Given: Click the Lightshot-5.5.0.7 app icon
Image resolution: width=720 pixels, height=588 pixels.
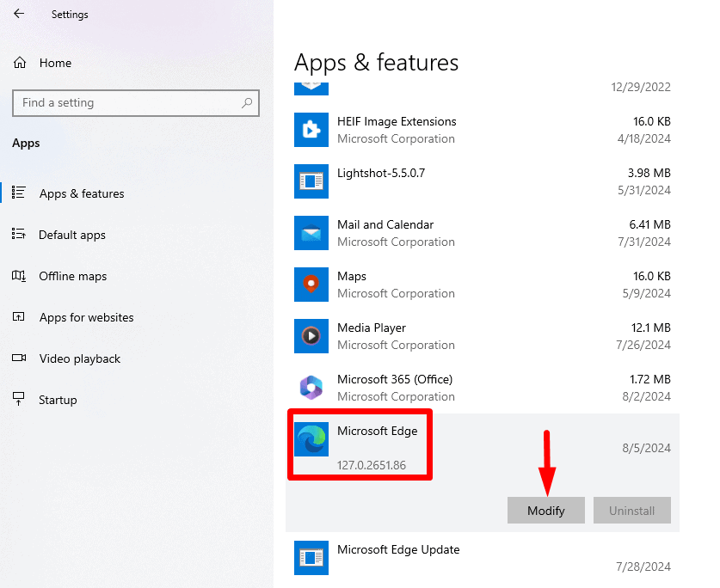Looking at the screenshot, I should coord(311,181).
